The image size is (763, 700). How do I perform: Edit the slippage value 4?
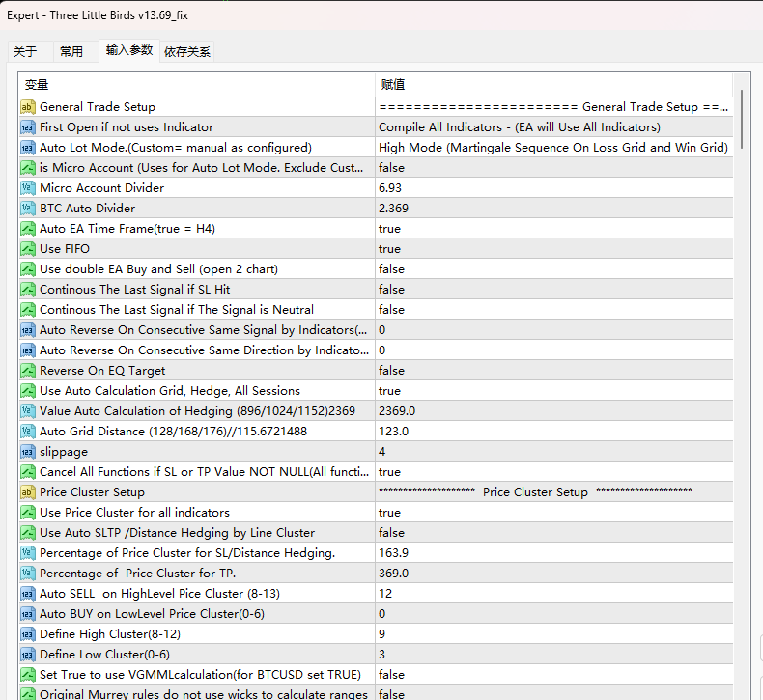(x=554, y=452)
